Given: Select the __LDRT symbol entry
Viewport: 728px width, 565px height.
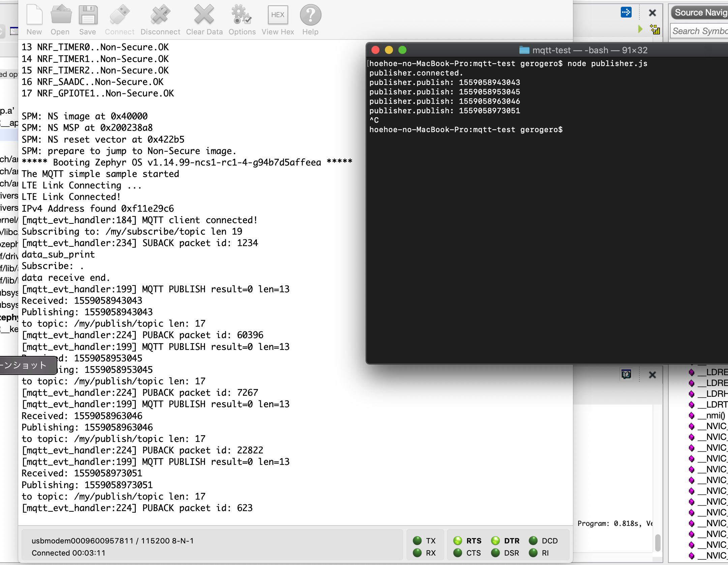Looking at the screenshot, I should click(x=712, y=405).
